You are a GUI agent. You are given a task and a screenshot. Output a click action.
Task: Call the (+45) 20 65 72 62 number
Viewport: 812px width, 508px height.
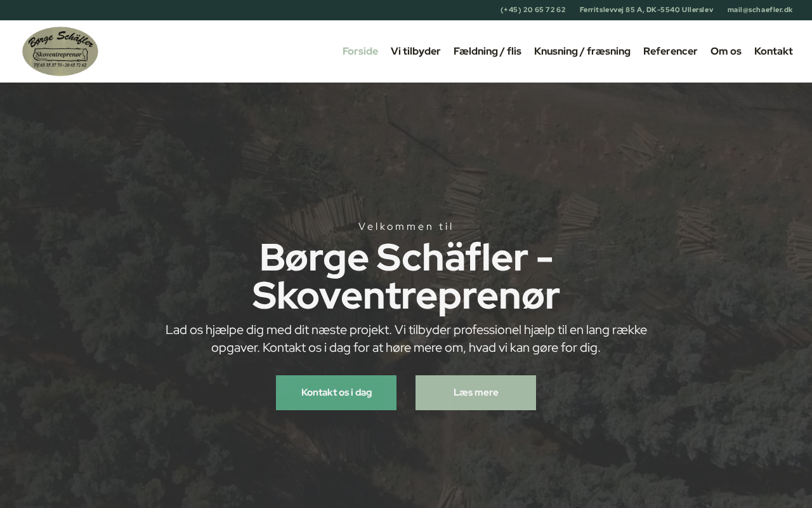(533, 10)
